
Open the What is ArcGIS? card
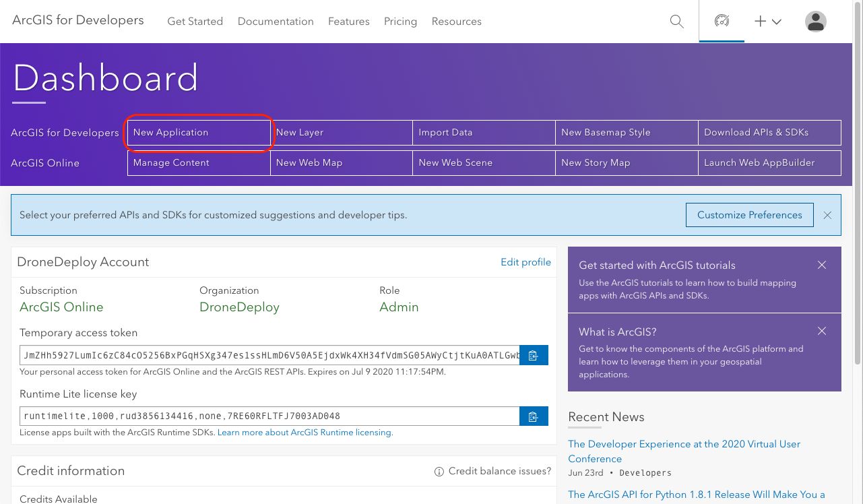tap(705, 352)
